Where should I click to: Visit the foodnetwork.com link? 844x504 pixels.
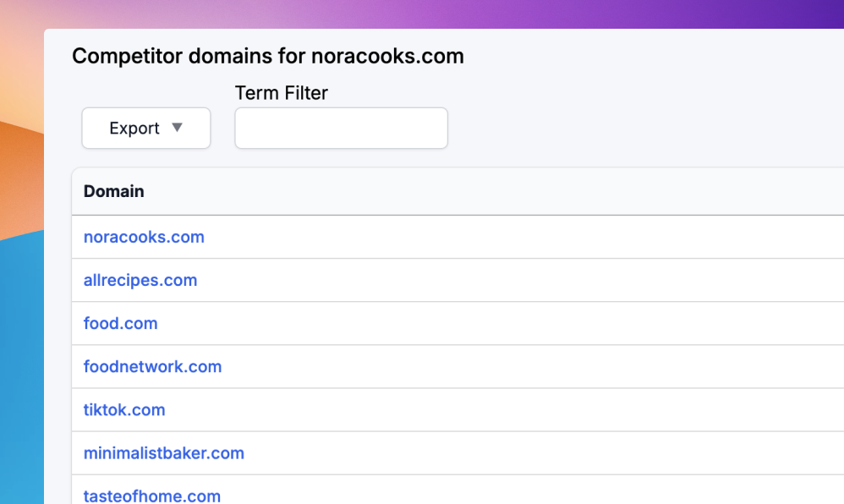click(x=153, y=367)
